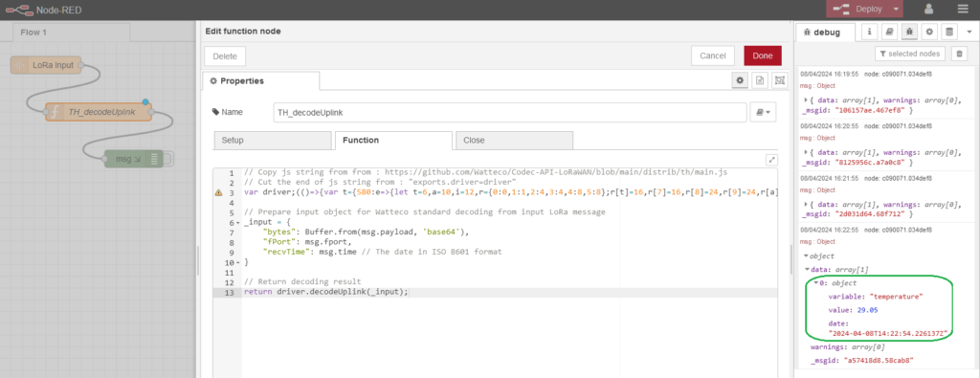980x378 pixels.
Task: Expand the 16:20:55 debug message object
Action: pos(806,152)
